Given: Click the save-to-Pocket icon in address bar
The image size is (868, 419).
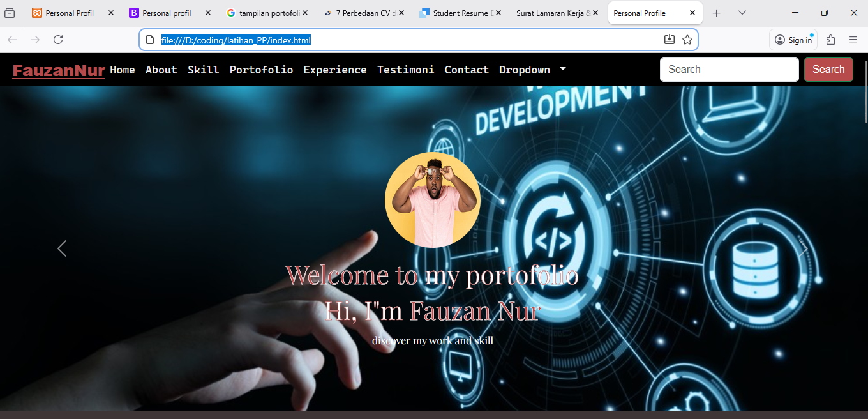Looking at the screenshot, I should [x=669, y=40].
